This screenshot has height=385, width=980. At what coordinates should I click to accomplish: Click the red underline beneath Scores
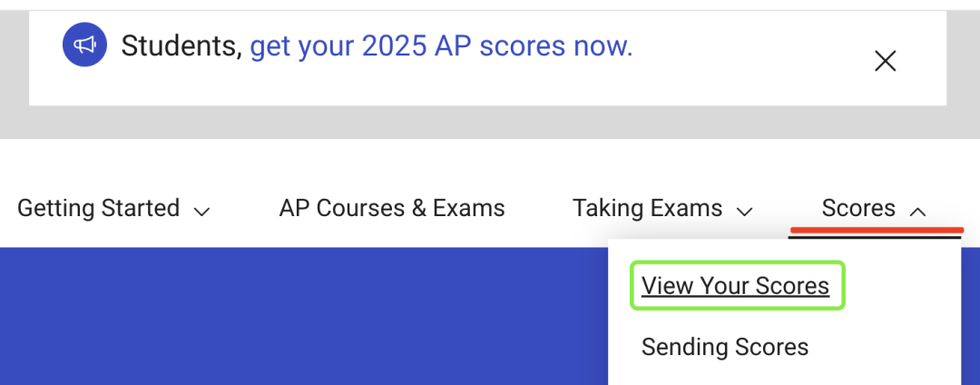(x=877, y=230)
